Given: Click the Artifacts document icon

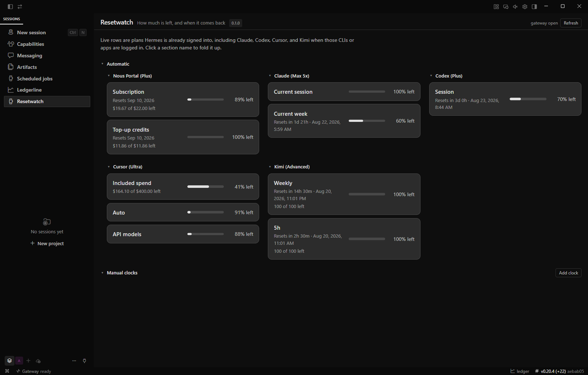Looking at the screenshot, I should (x=11, y=67).
